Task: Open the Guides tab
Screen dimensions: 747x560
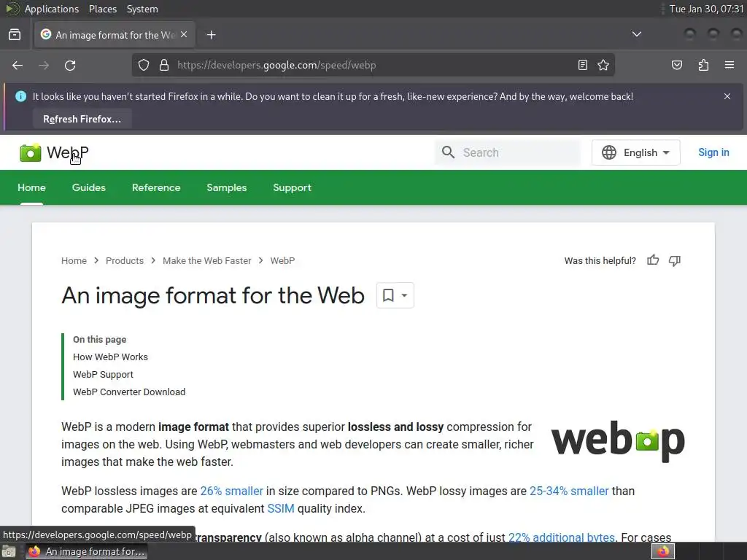Action: 88,187
